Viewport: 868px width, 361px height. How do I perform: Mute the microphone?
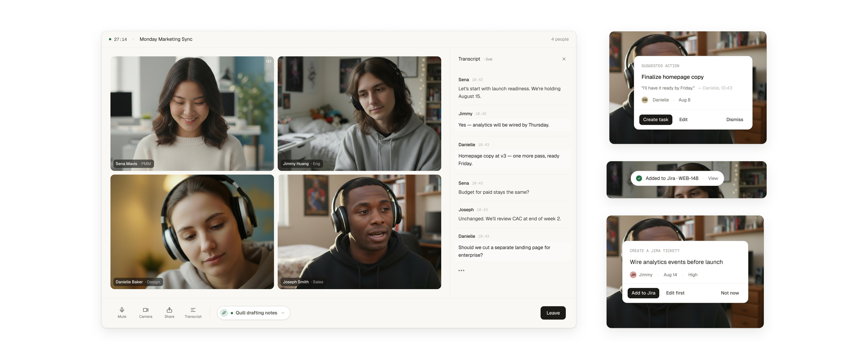tap(122, 312)
